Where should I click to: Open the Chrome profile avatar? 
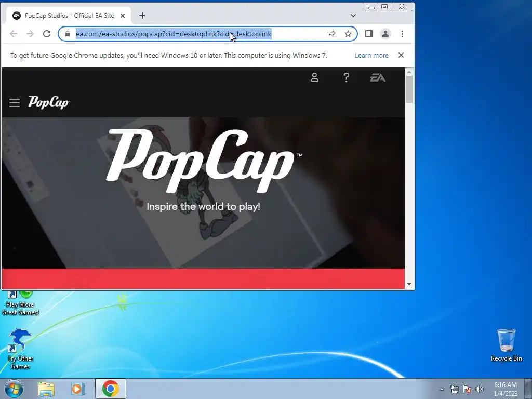(x=385, y=34)
